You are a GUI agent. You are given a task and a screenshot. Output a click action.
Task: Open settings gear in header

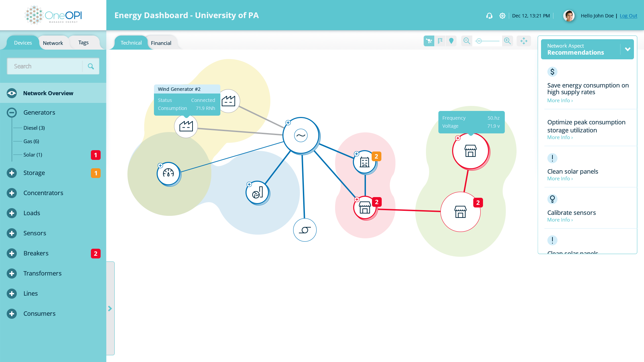pyautogui.click(x=502, y=16)
